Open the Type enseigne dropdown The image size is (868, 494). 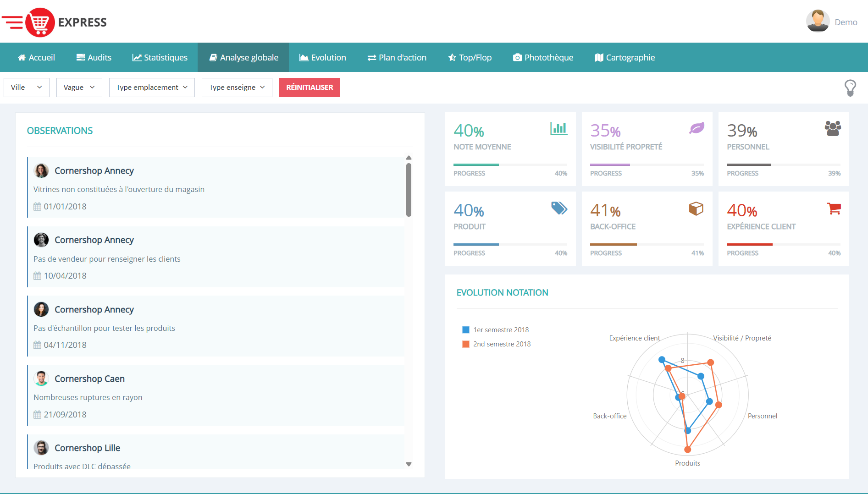[237, 87]
